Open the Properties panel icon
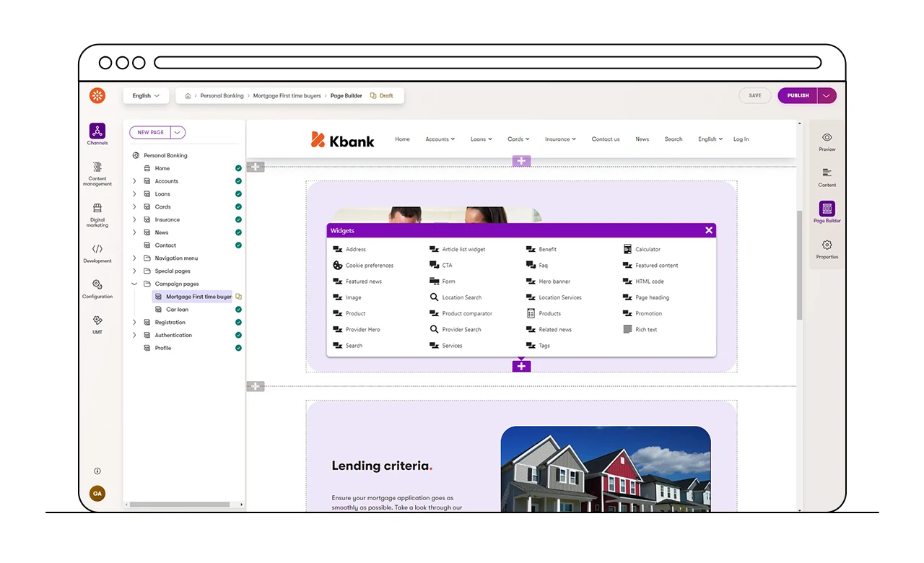Screen dimensions: 924x563 tap(827, 245)
